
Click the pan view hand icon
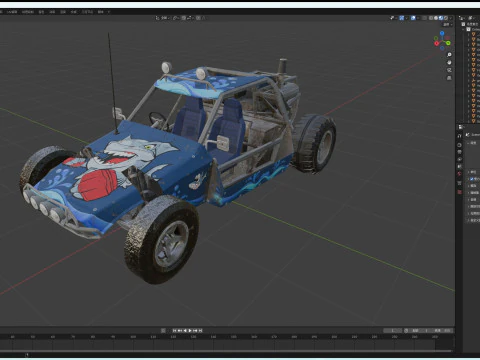[x=449, y=62]
